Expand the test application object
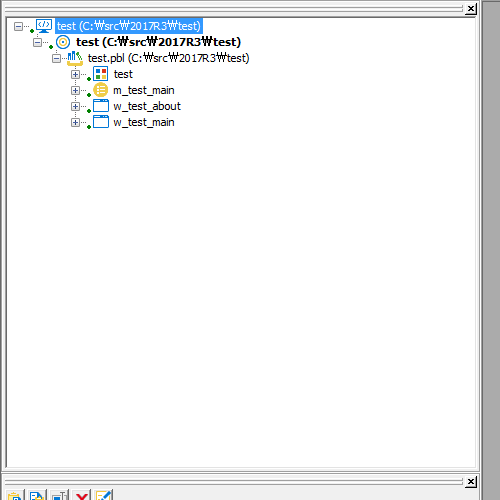The image size is (500, 500). click(75, 74)
